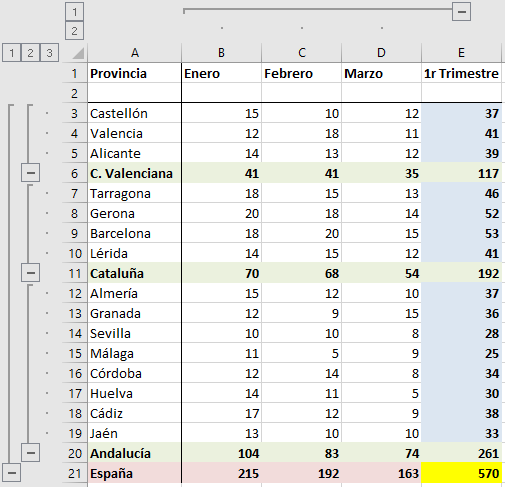
Task: Click the Provincia header cell
Action: pos(135,73)
